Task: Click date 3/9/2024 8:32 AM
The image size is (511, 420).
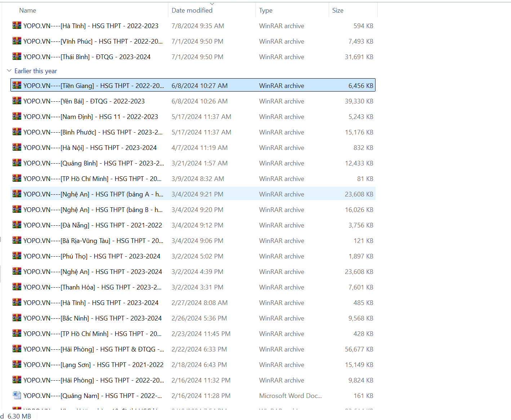Action: pos(198,179)
